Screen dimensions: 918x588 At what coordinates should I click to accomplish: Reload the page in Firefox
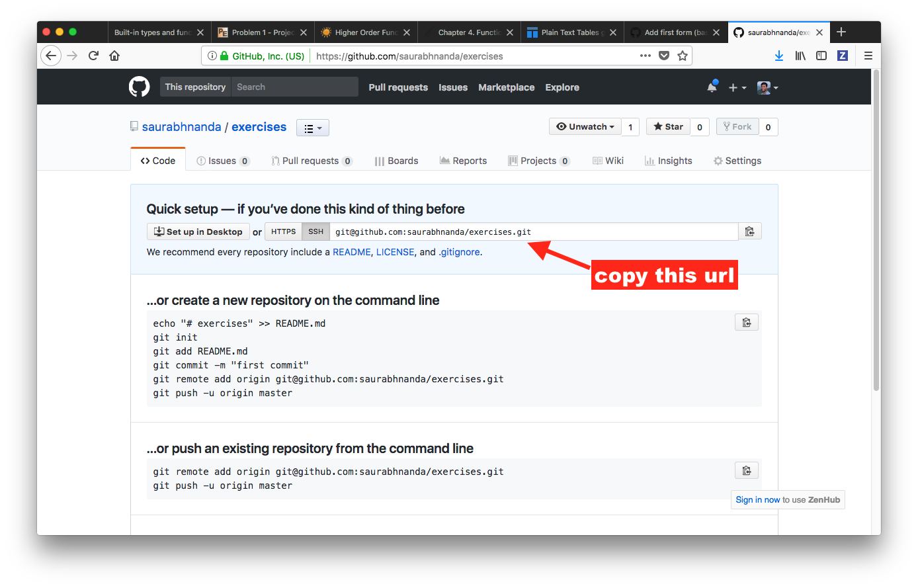coord(93,56)
